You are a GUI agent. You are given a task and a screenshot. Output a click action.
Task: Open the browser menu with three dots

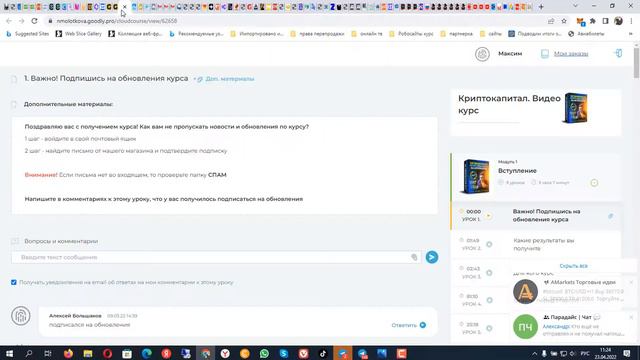click(631, 21)
